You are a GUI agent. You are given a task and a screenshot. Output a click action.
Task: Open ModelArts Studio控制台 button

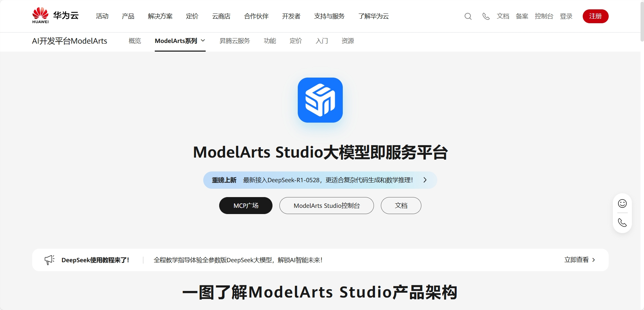point(327,206)
